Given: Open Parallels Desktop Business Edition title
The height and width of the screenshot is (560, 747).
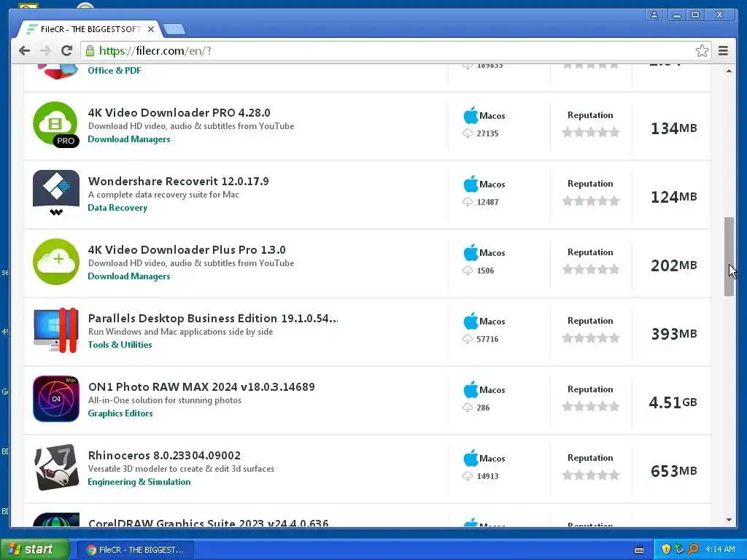Looking at the screenshot, I should 213,319.
